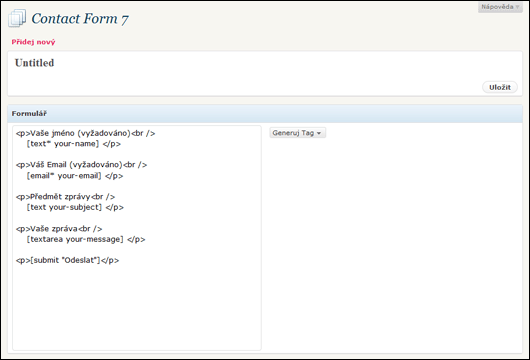Click the 'Vaše zpráva' line
This screenshot has width=530, height=360.
click(x=59, y=229)
